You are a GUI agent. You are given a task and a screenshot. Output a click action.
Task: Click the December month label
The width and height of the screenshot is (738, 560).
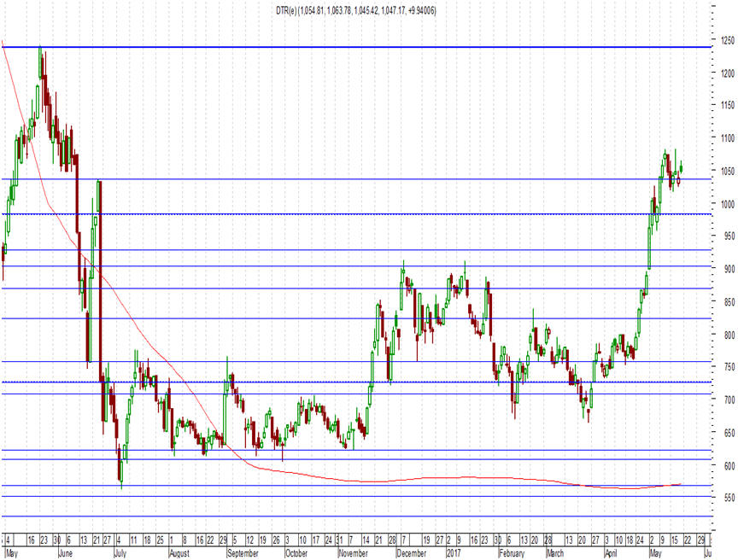[411, 553]
